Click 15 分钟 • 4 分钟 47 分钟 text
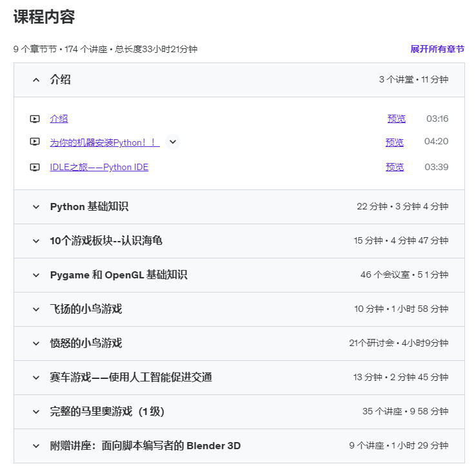The width and height of the screenshot is (476, 473). 401,241
